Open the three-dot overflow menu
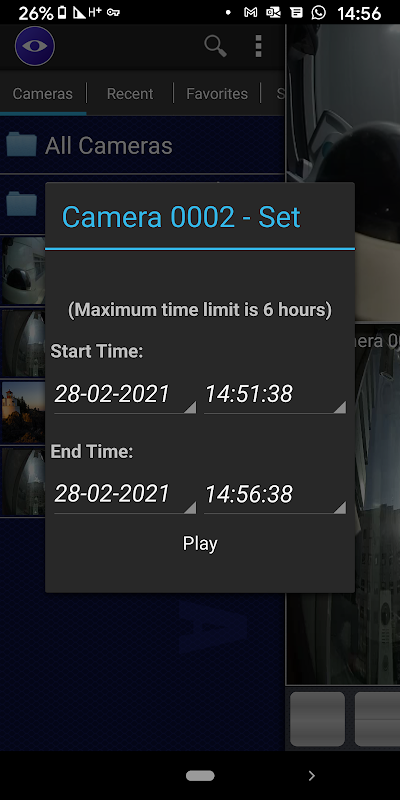The image size is (400, 800). 258,46
